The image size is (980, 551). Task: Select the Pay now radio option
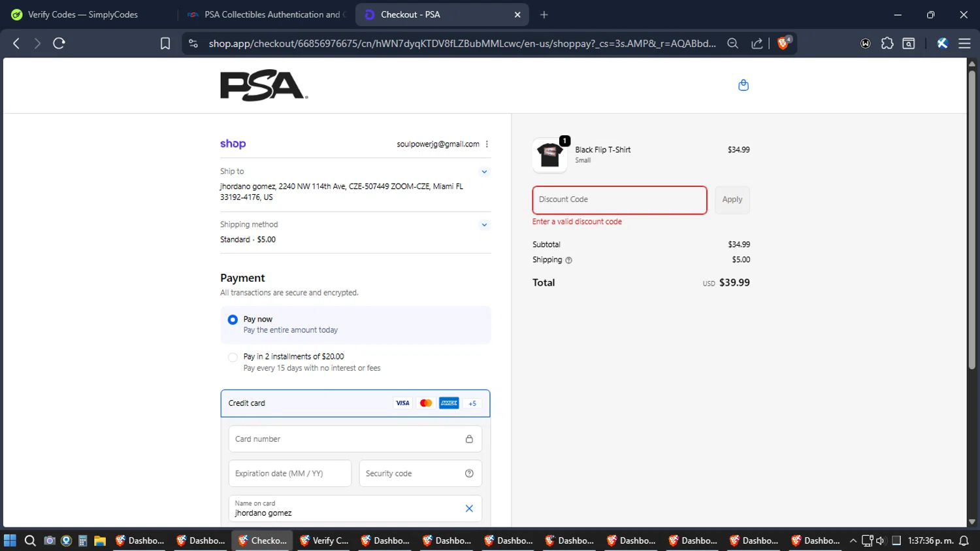(x=233, y=320)
